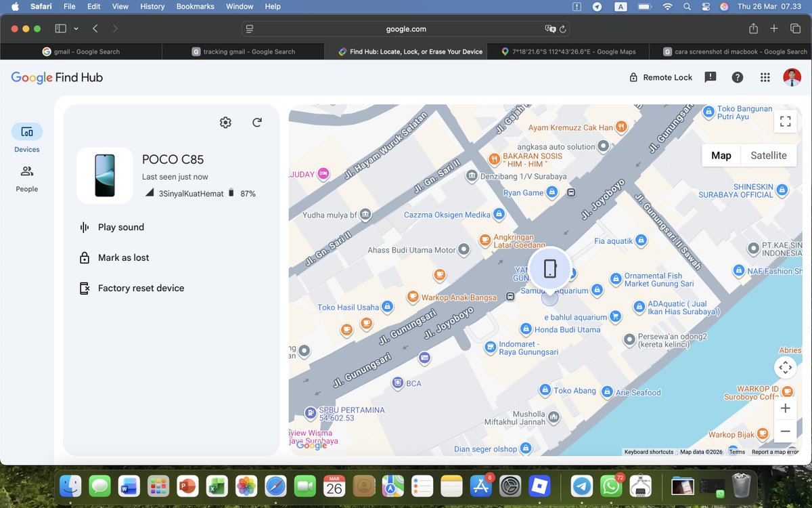The height and width of the screenshot is (508, 812).
Task: Click the "Last seen just now" text
Action: point(175,177)
